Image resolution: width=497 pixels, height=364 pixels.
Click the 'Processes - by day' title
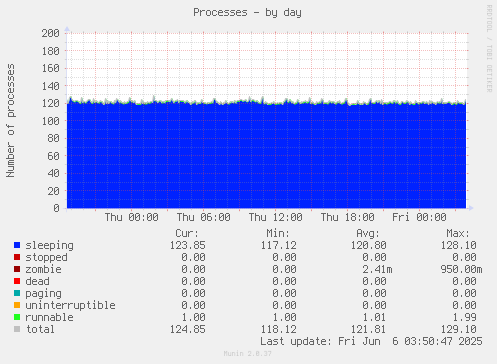tap(247, 13)
